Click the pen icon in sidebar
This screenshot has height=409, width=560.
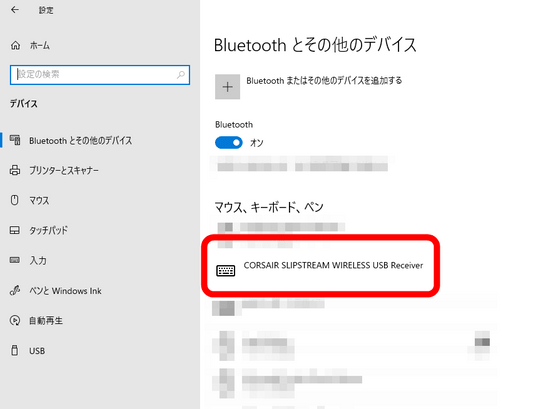[x=15, y=290]
